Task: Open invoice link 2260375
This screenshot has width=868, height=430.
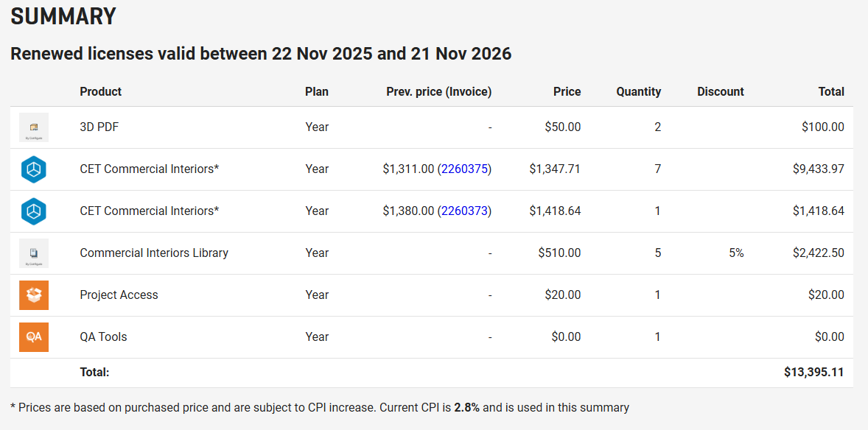Action: tap(464, 169)
